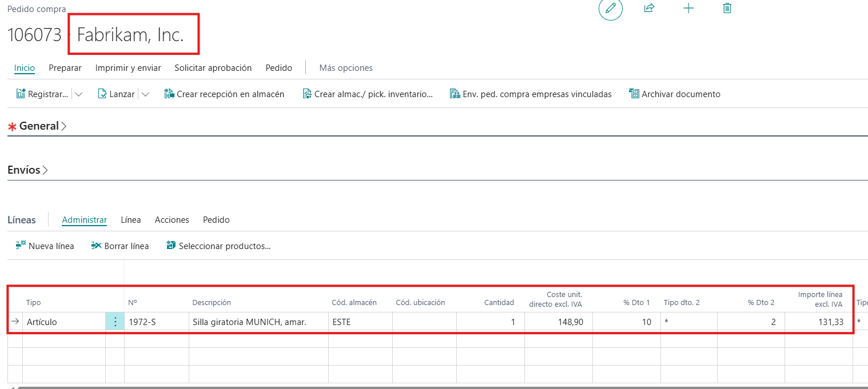Click the Nº cell 1972-S
This screenshot has height=389, width=868.
[157, 322]
